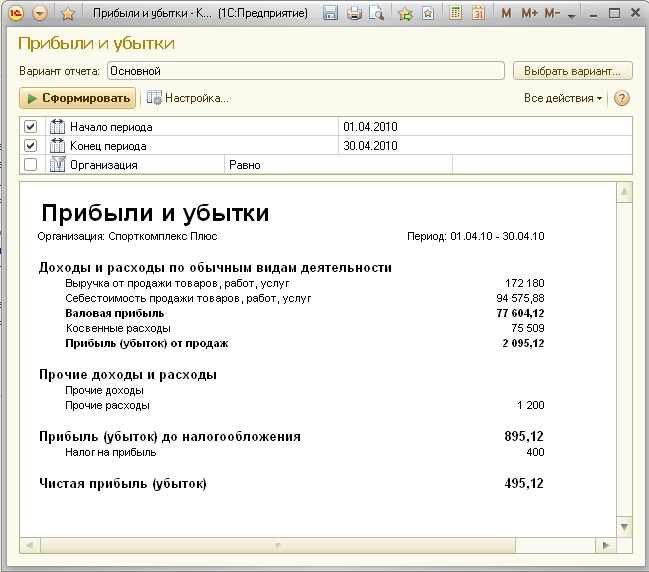The image size is (649, 572).
Task: Select the Выручка от продажи товаров row
Action: coord(177,283)
